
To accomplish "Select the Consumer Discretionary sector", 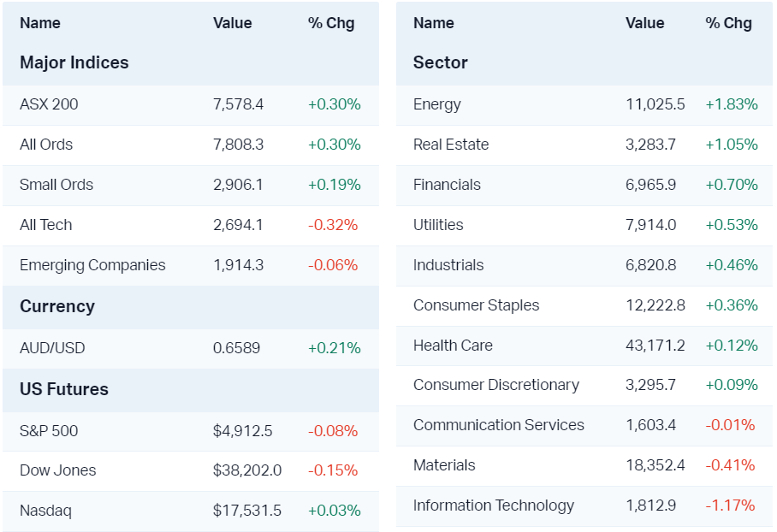I will 496,385.
